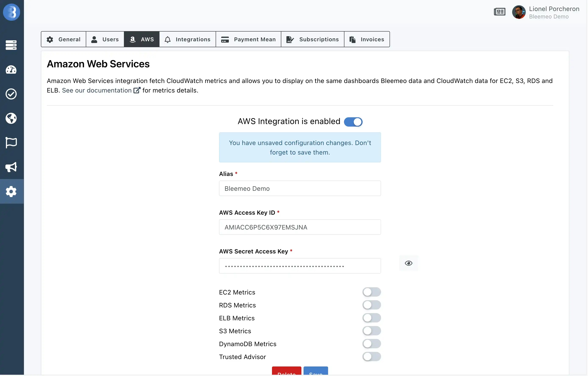588x376 pixels.
Task: Enable the DynamoDB Metrics toggle
Action: pos(372,344)
